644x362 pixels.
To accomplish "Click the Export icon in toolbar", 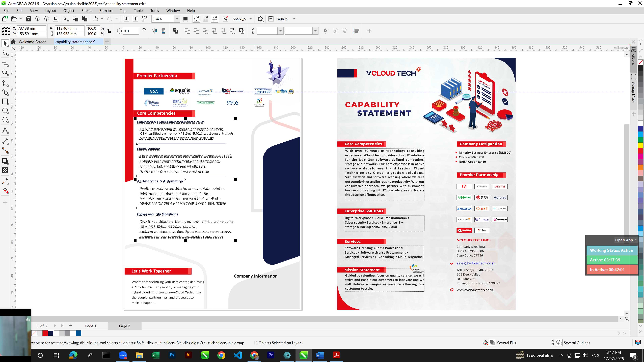I will tap(135, 19).
